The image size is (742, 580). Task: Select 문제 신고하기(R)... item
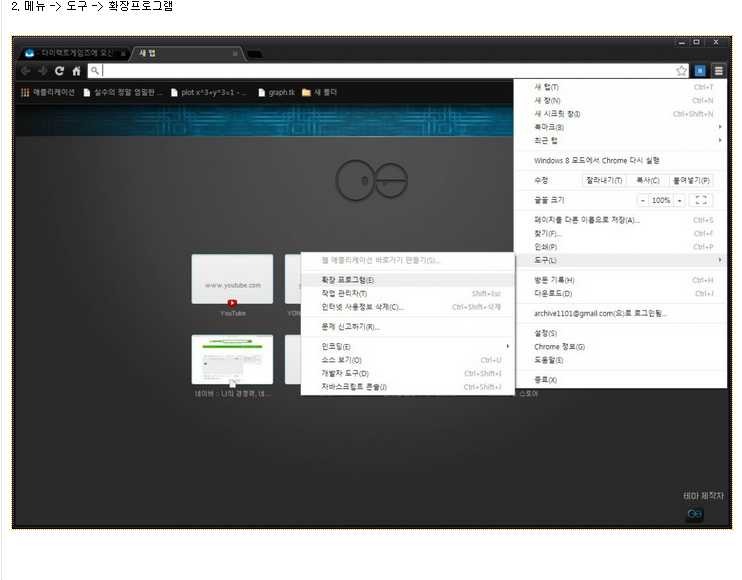pyautogui.click(x=407, y=327)
